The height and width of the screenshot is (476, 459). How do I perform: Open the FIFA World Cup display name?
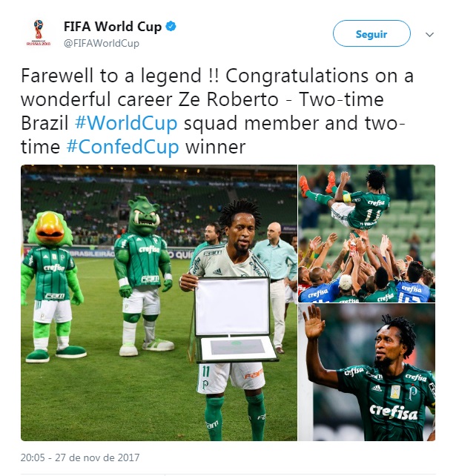[113, 27]
